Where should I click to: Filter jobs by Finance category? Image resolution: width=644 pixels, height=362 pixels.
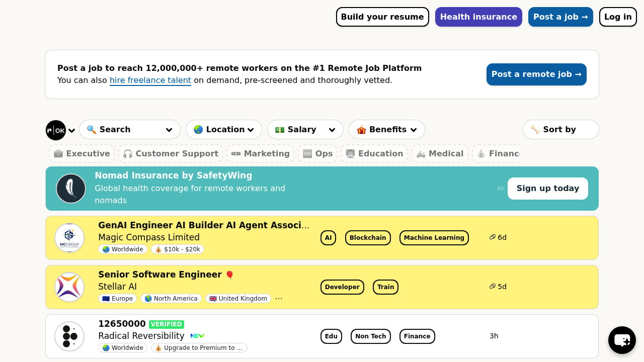pos(497,154)
